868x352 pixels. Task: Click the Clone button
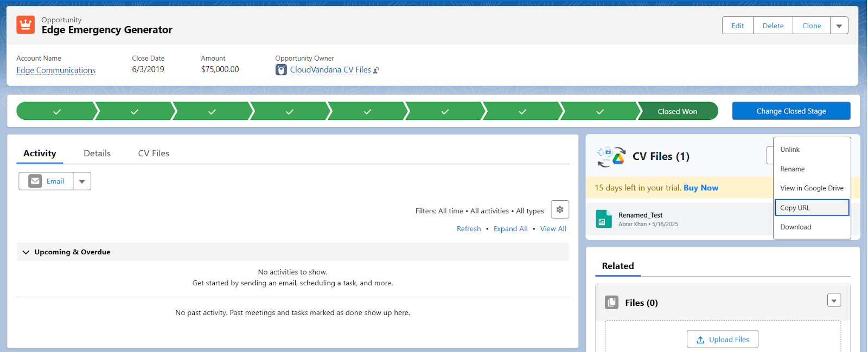tap(812, 25)
